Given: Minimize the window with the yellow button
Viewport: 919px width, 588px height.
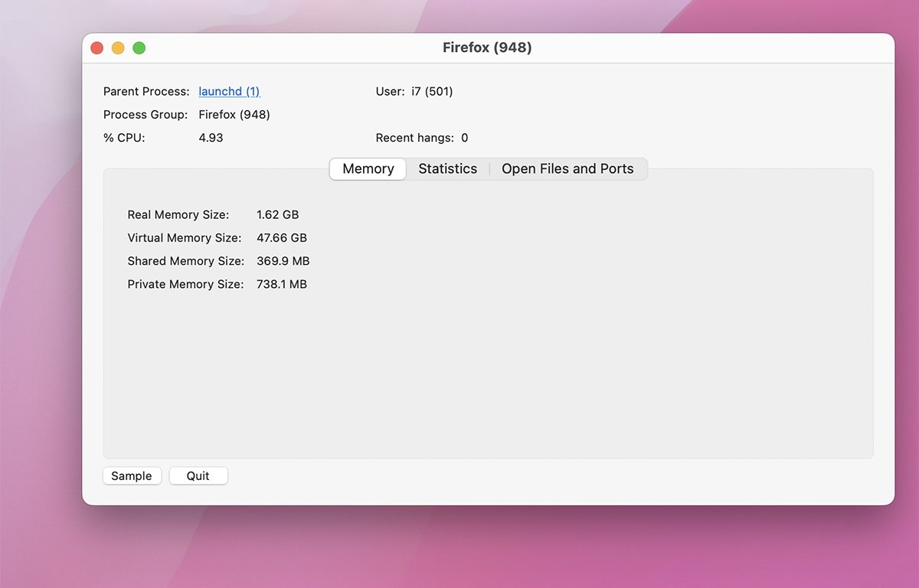Looking at the screenshot, I should [x=118, y=48].
